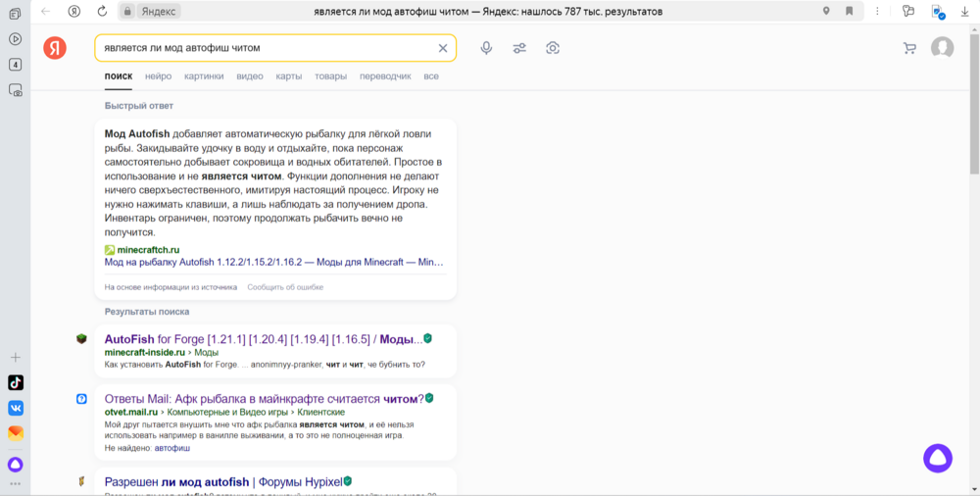The height and width of the screenshot is (496, 980).
Task: Start voice search with the microphone icon
Action: pos(486,48)
